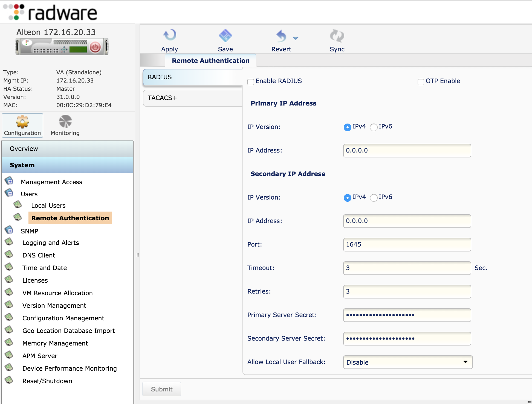The height and width of the screenshot is (404, 532).
Task: Open the Revert dropdown arrow
Action: coord(296,38)
